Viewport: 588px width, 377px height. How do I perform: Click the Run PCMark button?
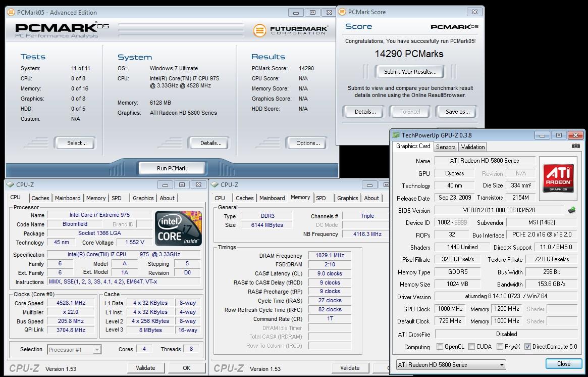(172, 168)
